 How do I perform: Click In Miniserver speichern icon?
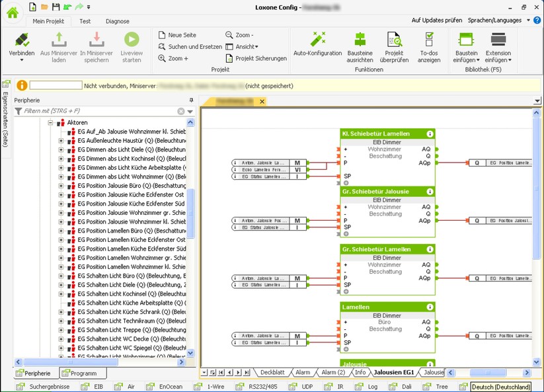click(97, 40)
